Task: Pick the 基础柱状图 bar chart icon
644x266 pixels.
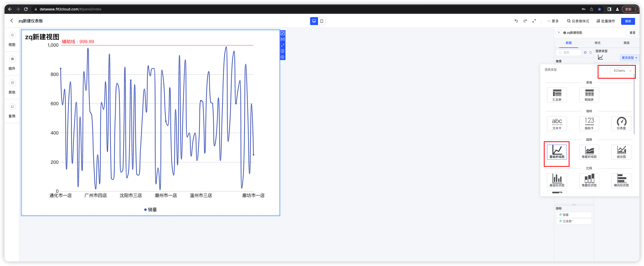Action: coord(557,180)
